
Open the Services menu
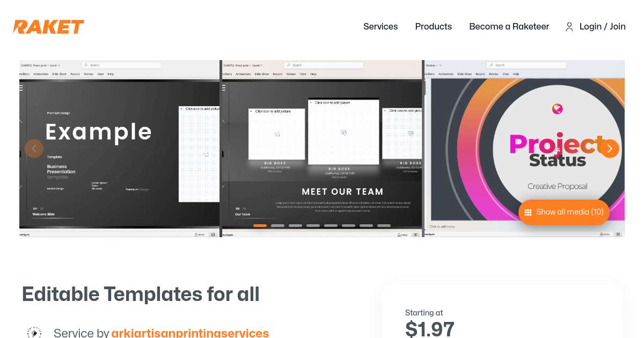pos(380,26)
